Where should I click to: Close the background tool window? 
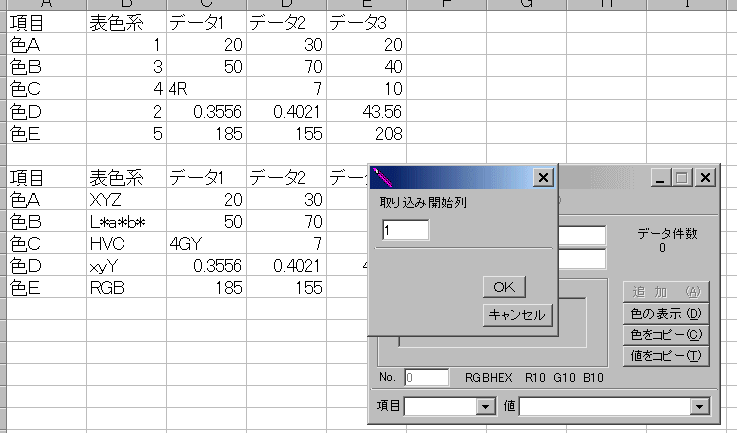pyautogui.click(x=705, y=178)
